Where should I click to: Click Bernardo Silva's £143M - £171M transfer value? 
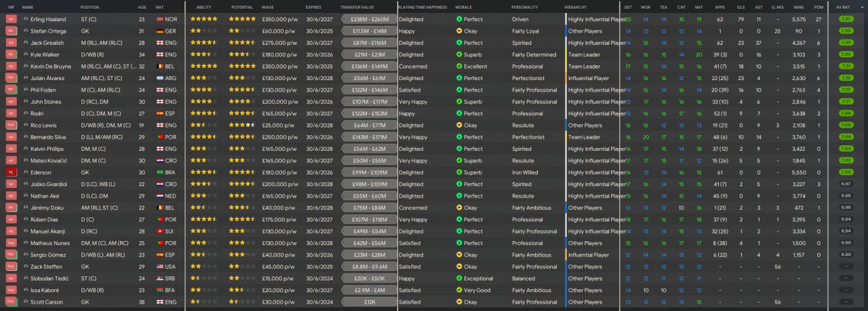click(370, 137)
